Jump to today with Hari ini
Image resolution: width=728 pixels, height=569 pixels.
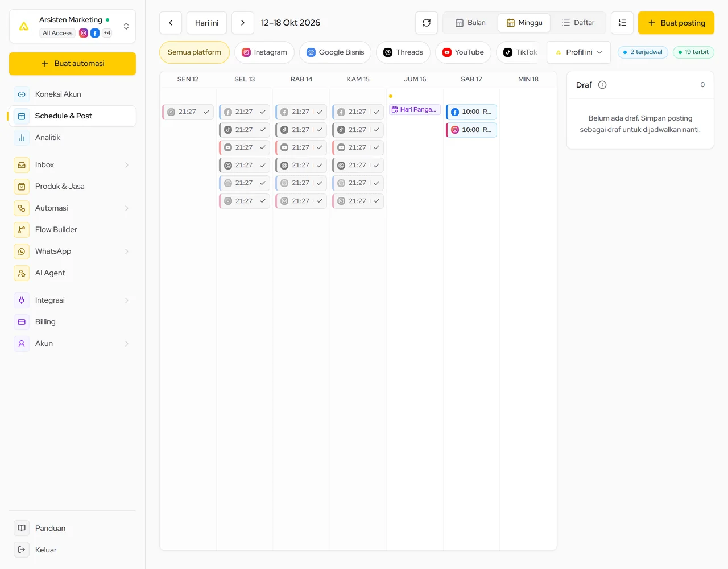pyautogui.click(x=207, y=23)
